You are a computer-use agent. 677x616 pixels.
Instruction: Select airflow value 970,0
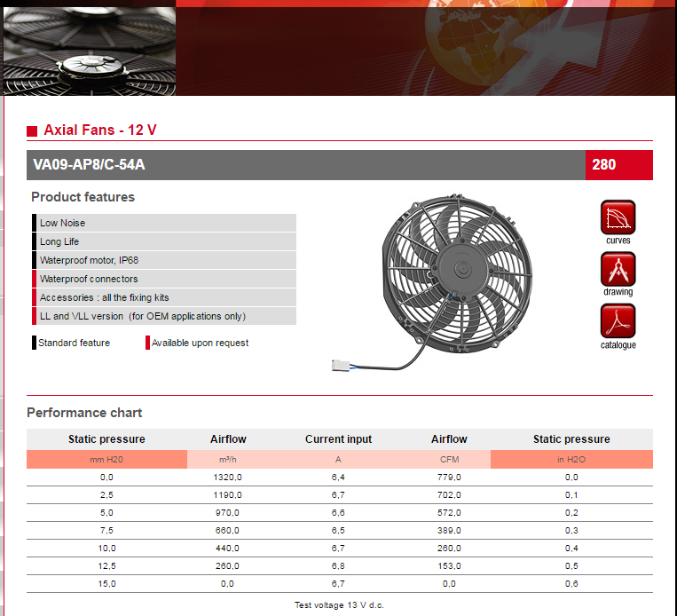[x=227, y=513]
